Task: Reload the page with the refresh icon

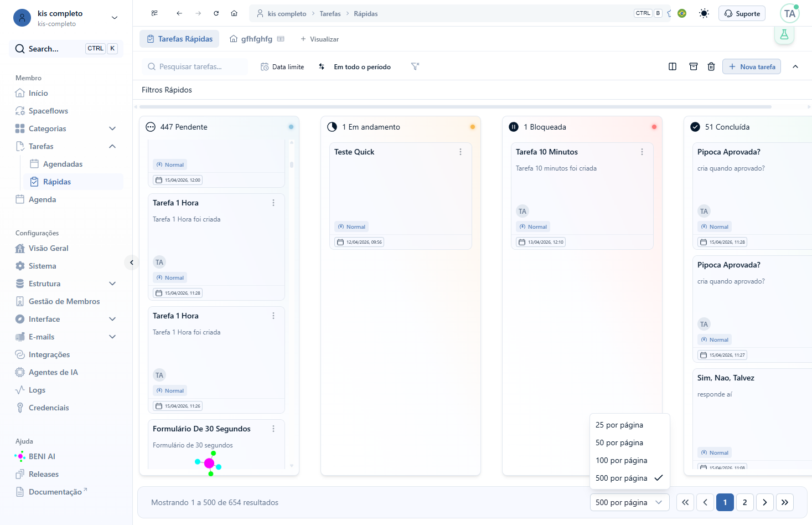Action: tap(216, 13)
